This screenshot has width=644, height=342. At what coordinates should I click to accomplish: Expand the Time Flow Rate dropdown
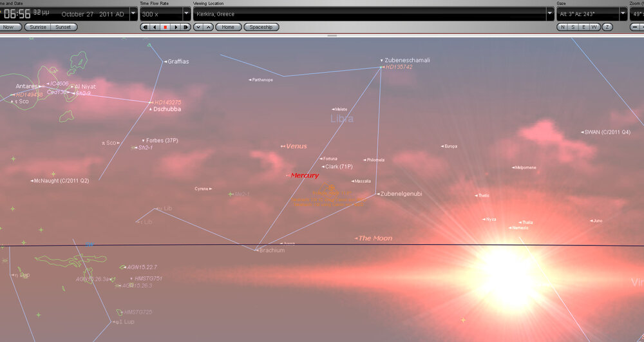coord(186,13)
